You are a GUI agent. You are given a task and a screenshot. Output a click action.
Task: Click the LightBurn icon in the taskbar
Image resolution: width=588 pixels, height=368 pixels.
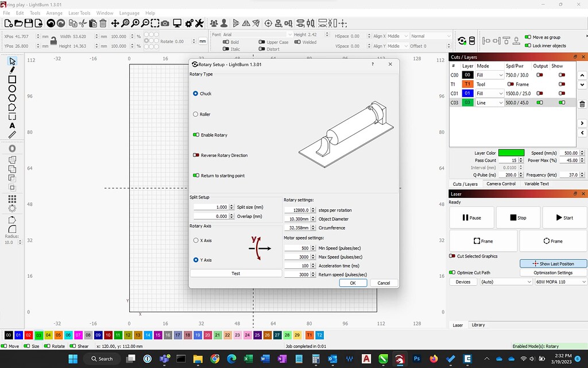[x=400, y=359]
